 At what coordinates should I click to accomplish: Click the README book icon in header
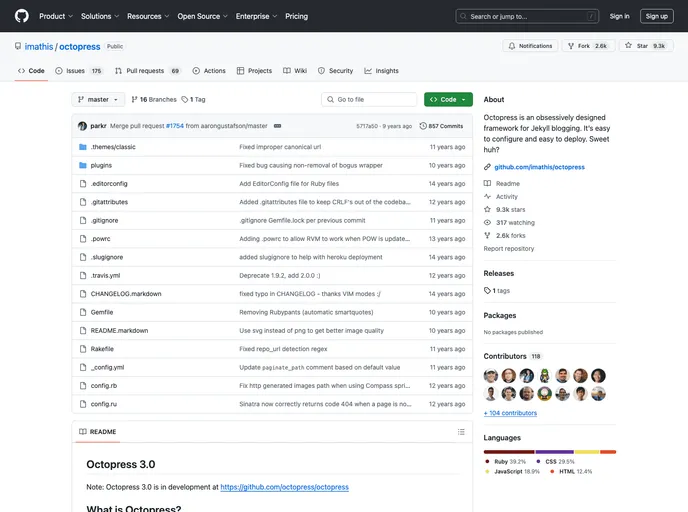click(82, 432)
